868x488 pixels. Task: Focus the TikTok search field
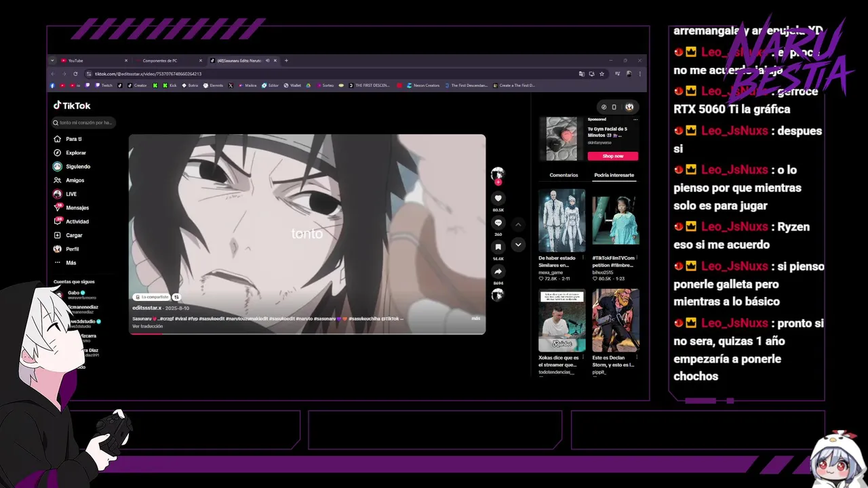[x=84, y=123]
